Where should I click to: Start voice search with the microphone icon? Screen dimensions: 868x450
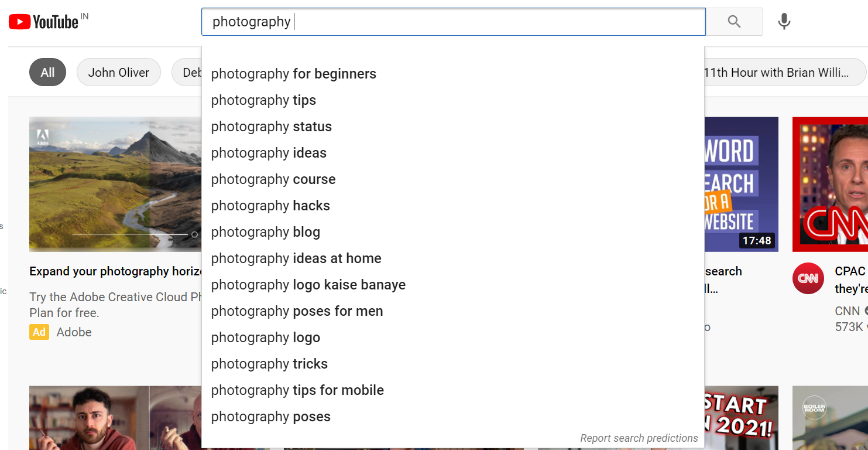coord(784,21)
